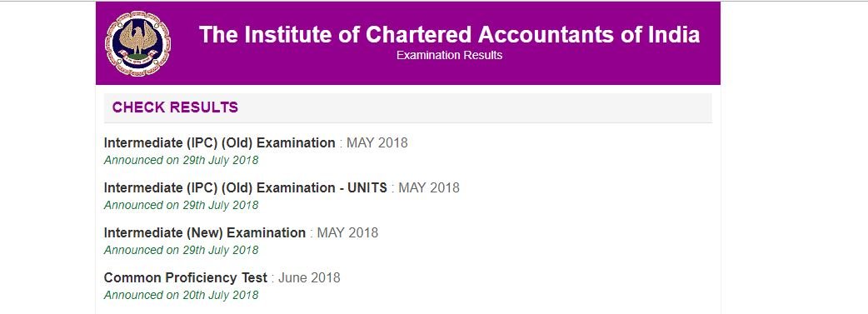The height and width of the screenshot is (314, 868).
Task: Click 'MAY 2018' beside Intermediate (New) Examination
Action: 347,232
